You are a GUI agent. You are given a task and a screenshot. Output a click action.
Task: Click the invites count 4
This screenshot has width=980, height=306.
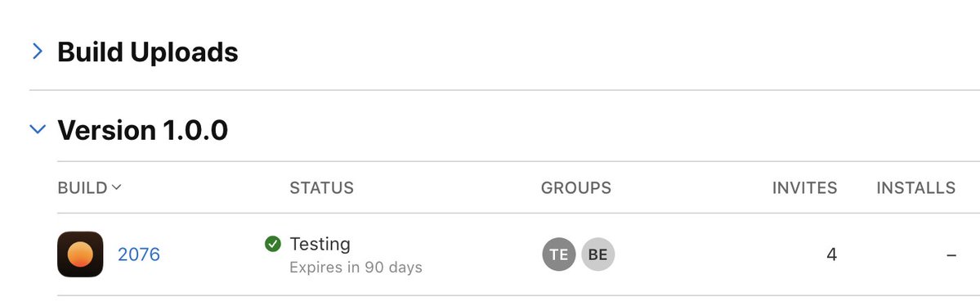[831, 254]
